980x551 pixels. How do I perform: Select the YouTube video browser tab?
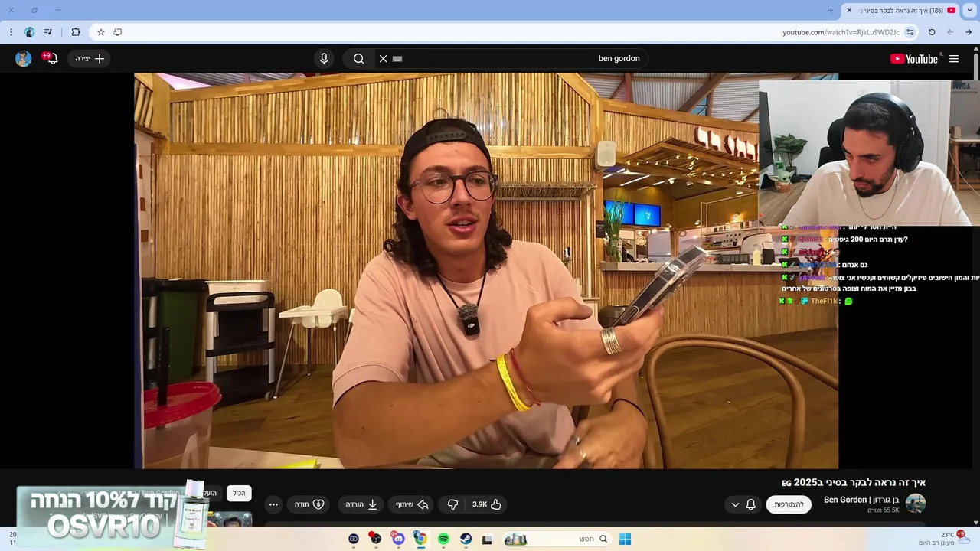(x=902, y=11)
